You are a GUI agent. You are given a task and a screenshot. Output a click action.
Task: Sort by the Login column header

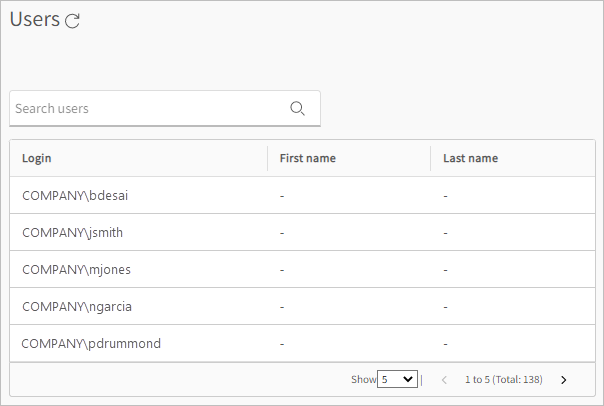(x=37, y=158)
